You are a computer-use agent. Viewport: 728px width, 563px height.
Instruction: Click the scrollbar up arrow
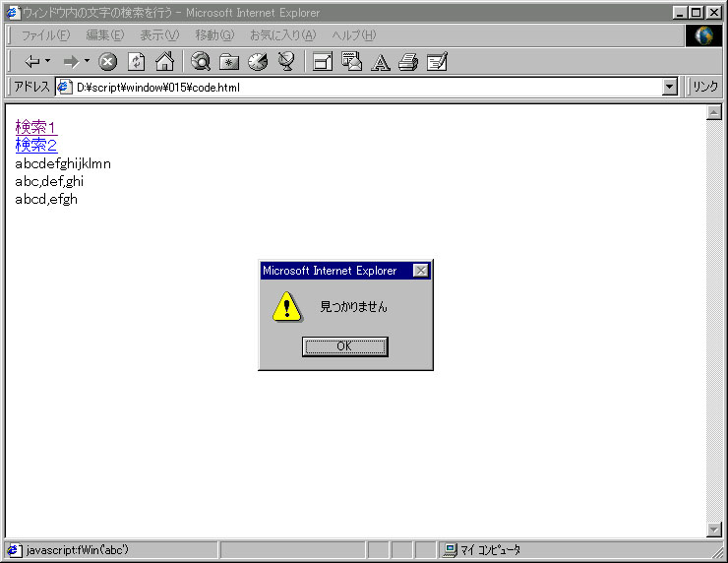(713, 112)
